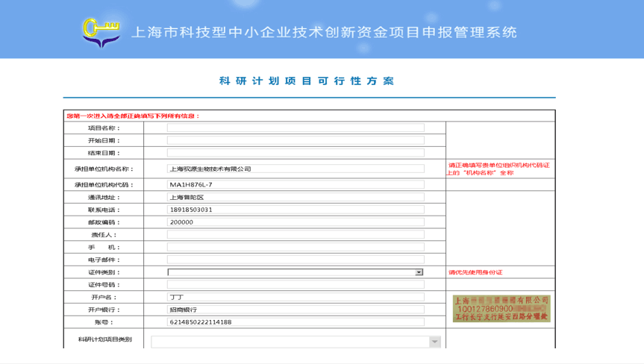The height and width of the screenshot is (364, 644).
Task: Click the 承担单位机构代码 field with MA1H876L-7
Action: tap(296, 185)
